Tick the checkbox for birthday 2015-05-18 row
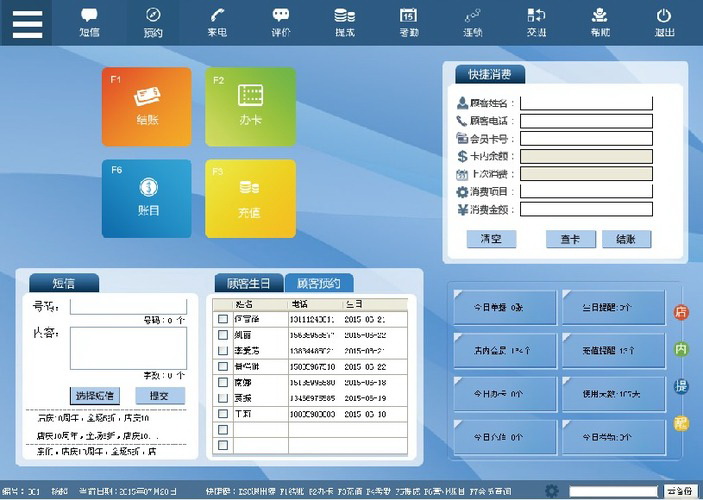The width and height of the screenshot is (703, 500). coord(222,383)
